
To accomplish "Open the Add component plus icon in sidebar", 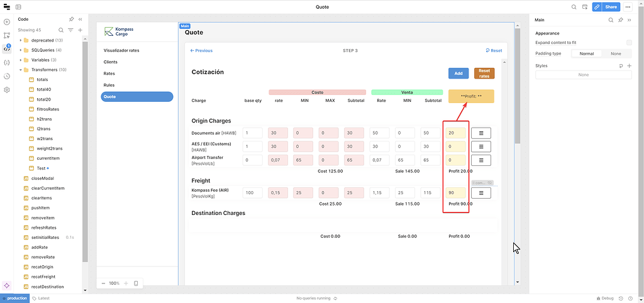I will click(6, 22).
